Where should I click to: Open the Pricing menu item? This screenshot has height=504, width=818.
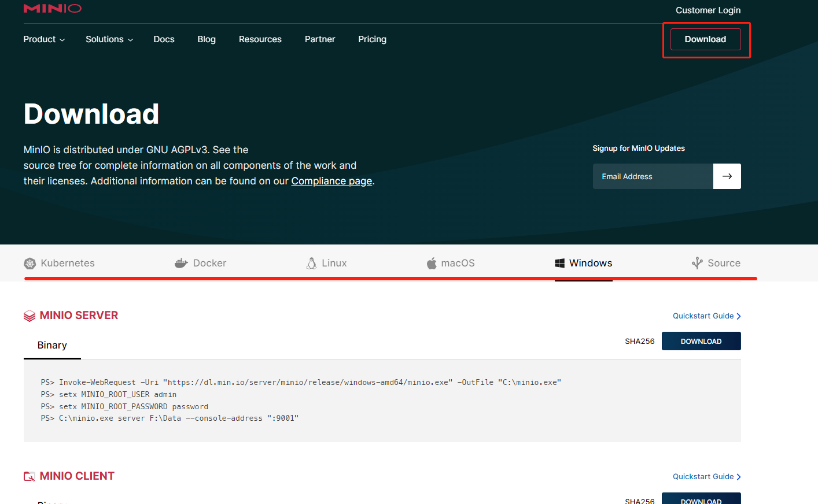[372, 39]
